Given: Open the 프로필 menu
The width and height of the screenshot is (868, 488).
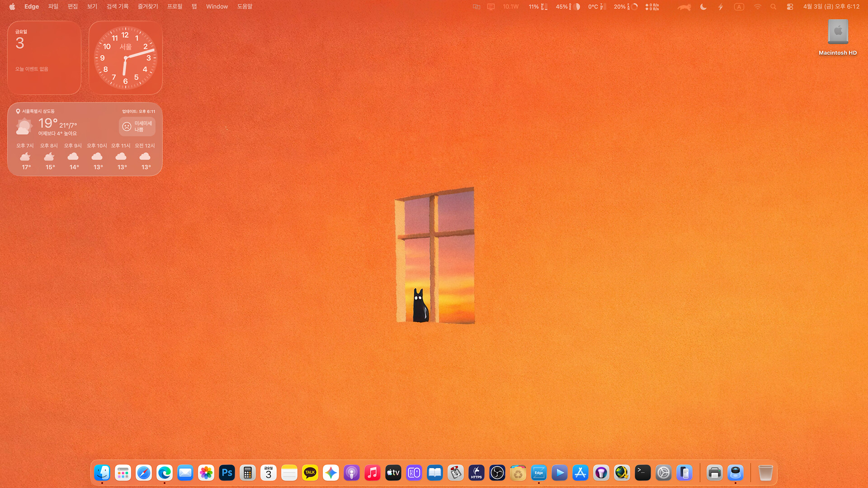Looking at the screenshot, I should [175, 7].
